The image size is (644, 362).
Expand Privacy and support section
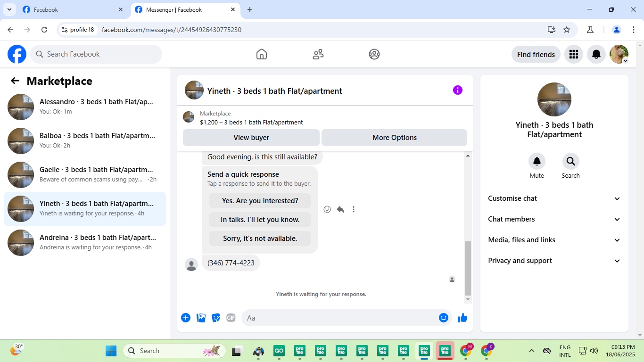click(x=554, y=261)
